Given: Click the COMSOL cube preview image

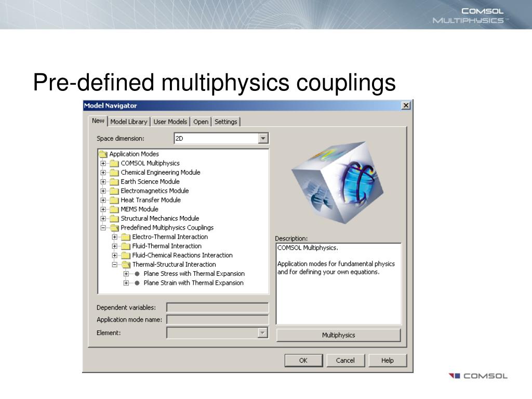Looking at the screenshot, I should coord(337,182).
